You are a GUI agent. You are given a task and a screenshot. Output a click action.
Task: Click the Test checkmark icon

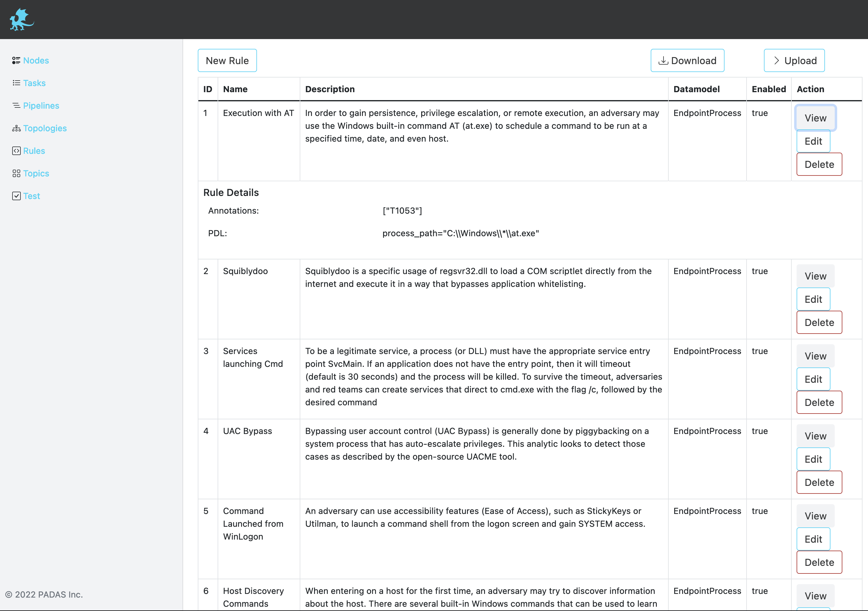[16, 196]
